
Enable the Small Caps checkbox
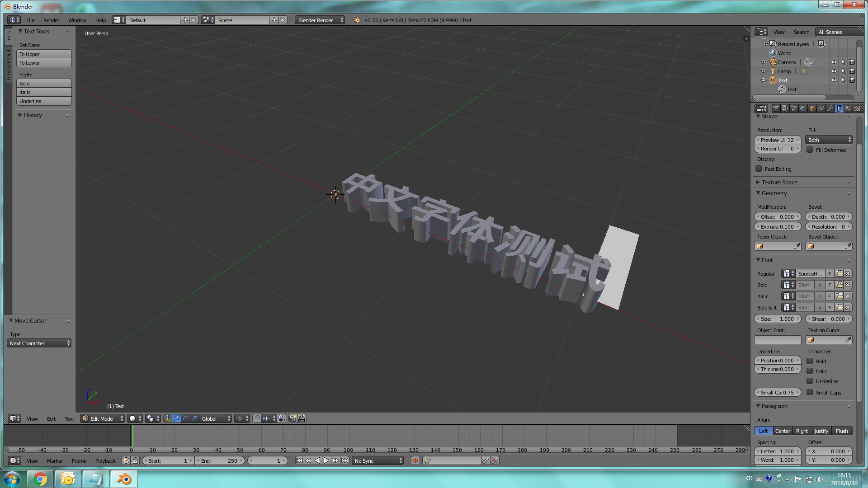(x=810, y=393)
